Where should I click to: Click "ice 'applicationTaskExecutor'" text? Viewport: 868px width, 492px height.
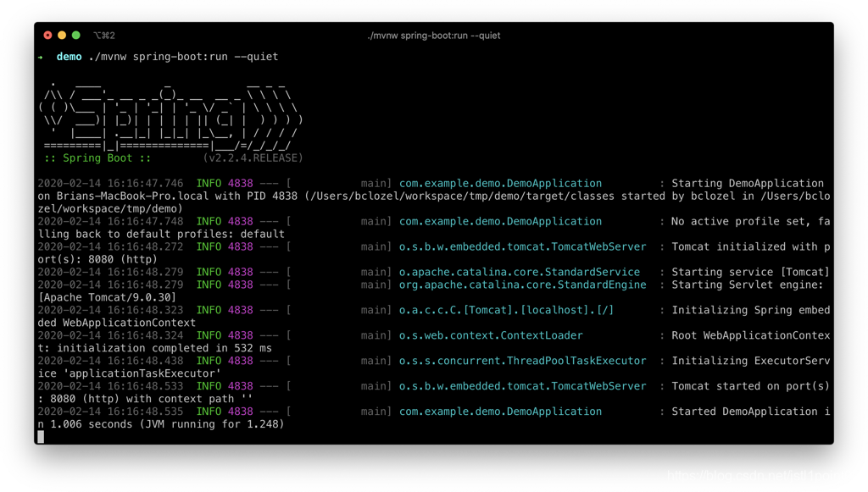pyautogui.click(x=130, y=373)
